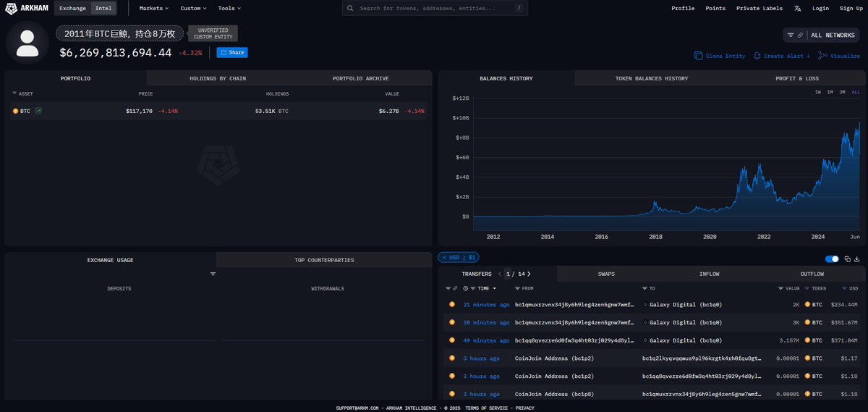Switch to Exchange mode

(72, 8)
